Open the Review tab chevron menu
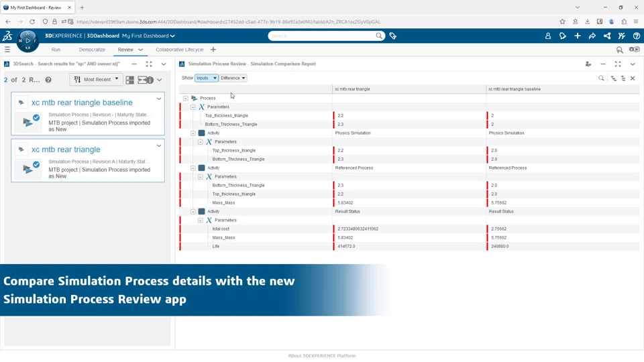This screenshot has height=362, width=644. (140, 50)
